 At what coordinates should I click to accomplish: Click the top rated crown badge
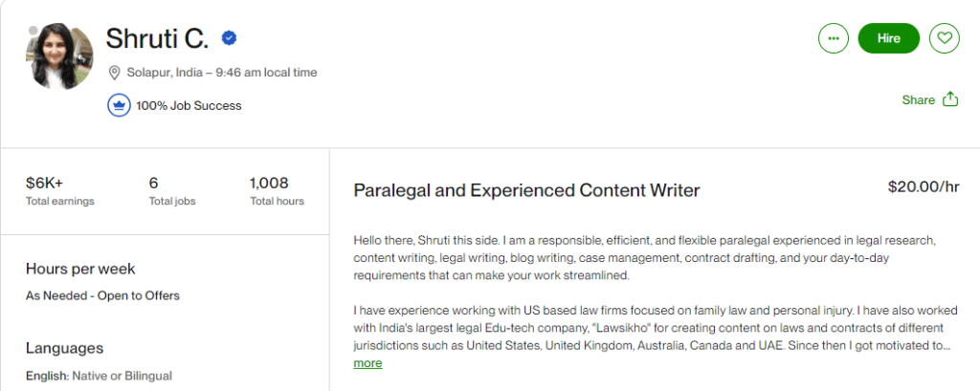tap(119, 105)
